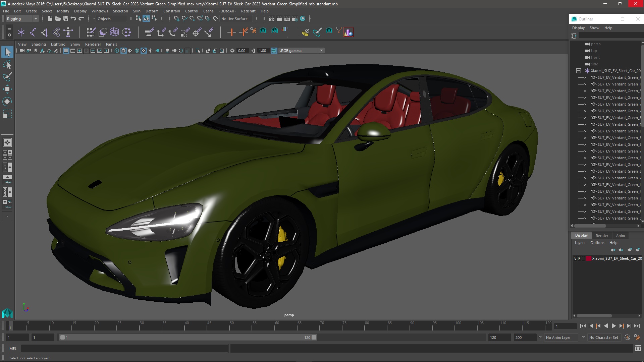Click the Create Joint tool on shelf
The image size is (644, 362).
[x=33, y=32]
